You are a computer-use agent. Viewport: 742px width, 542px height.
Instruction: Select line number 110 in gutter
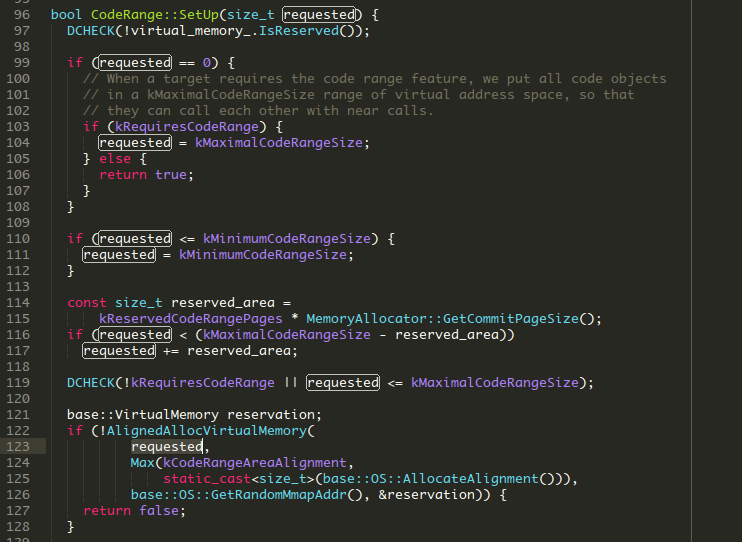tap(18, 239)
